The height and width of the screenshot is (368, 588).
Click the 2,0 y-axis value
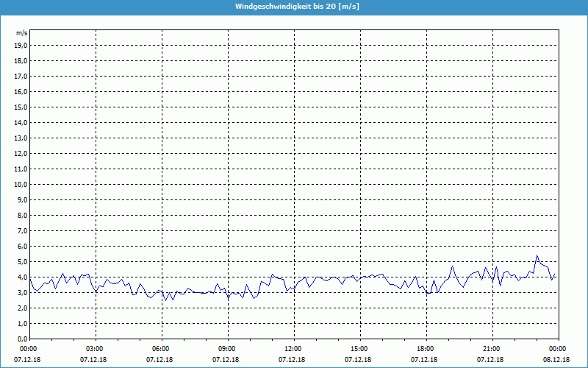22,308
